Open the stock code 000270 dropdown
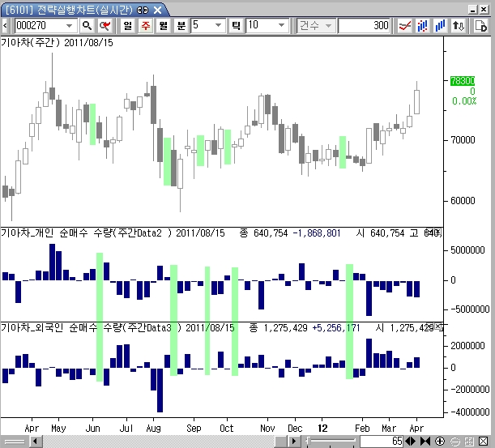The width and height of the screenshot is (495, 448). [69, 25]
